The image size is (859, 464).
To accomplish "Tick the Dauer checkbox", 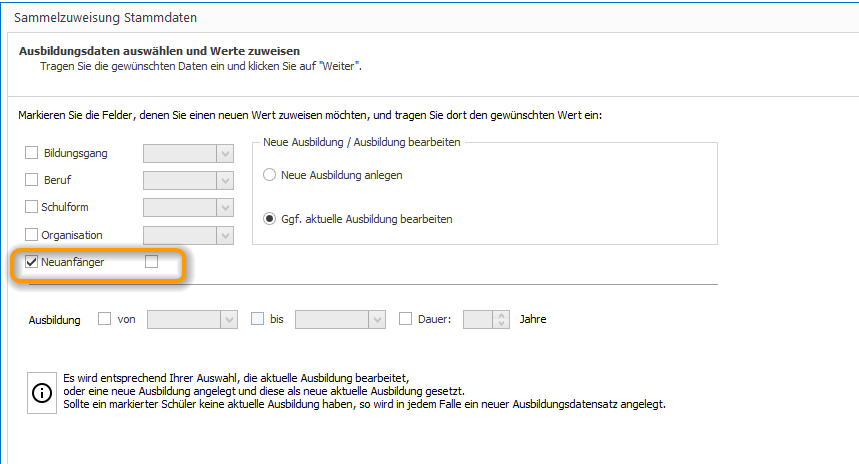I will [x=405, y=319].
